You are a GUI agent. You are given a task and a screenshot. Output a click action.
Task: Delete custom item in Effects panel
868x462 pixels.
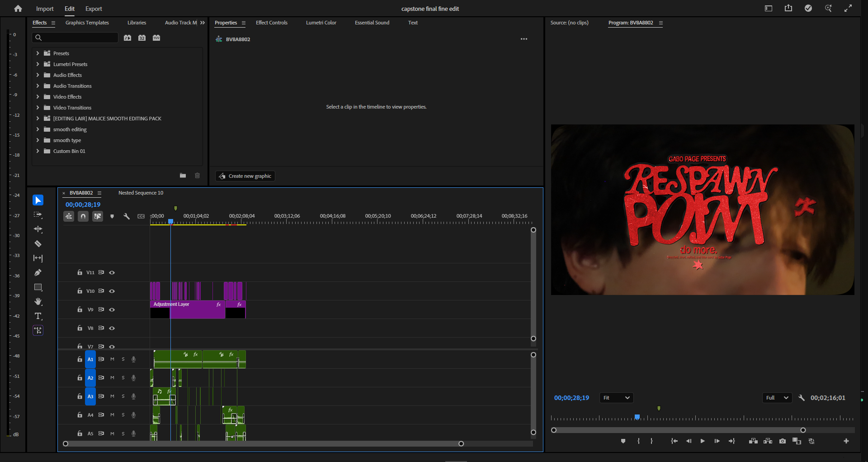point(197,176)
